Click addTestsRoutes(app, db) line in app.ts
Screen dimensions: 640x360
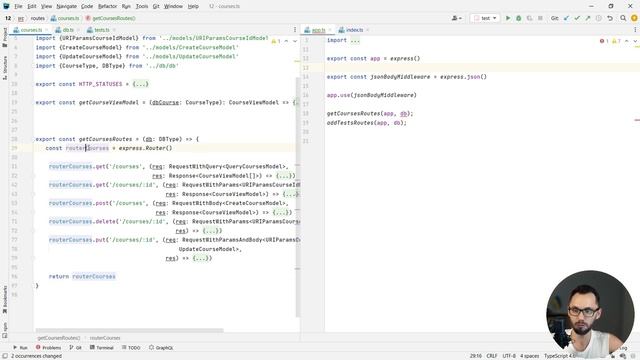click(x=367, y=123)
